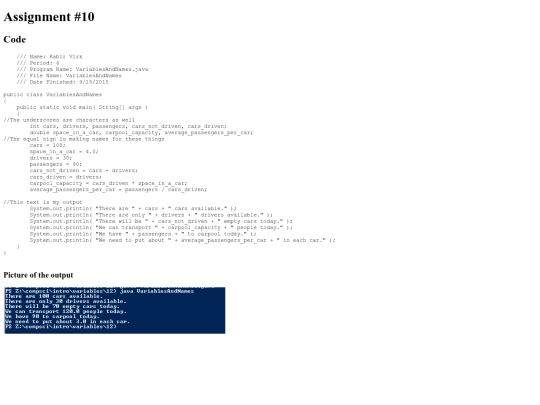This screenshot has height=405, width=540.
Task: Click the int cars, drivers declaration line
Action: pyautogui.click(x=128, y=126)
